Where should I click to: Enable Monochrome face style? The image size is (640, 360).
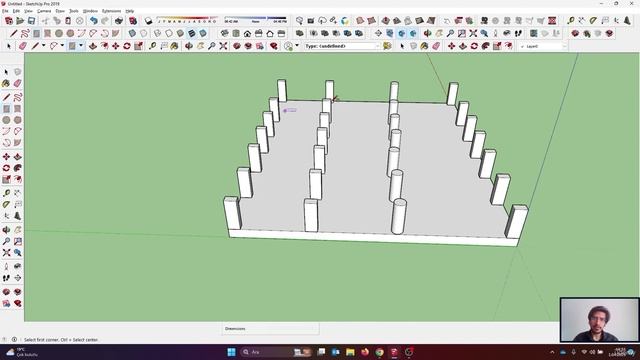coord(203,33)
